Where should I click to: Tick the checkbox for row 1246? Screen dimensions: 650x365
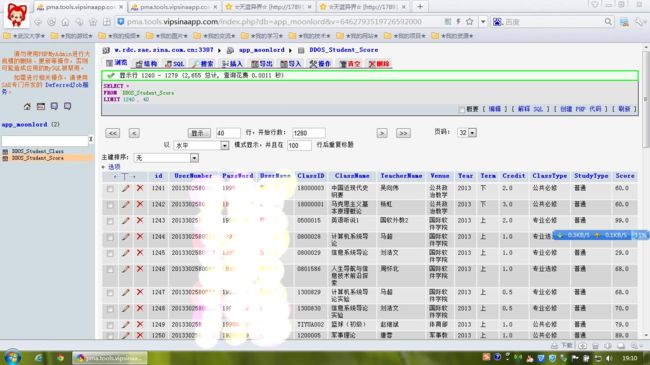[x=110, y=270]
